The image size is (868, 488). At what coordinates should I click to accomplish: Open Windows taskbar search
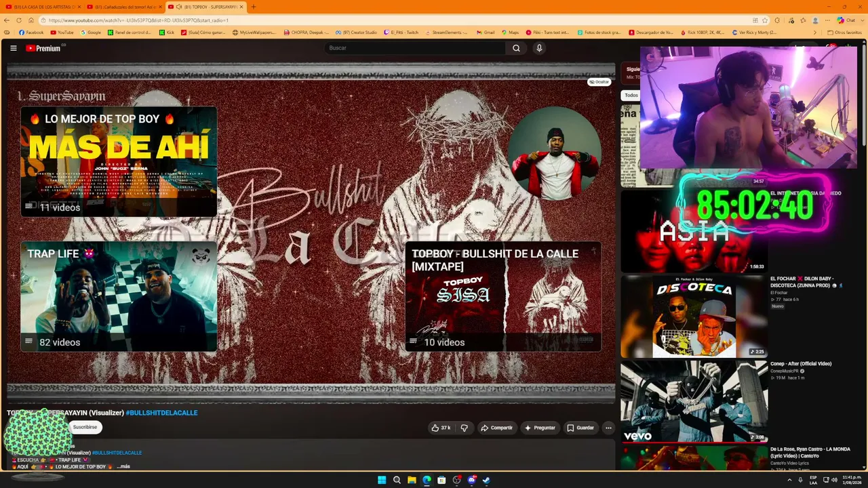pyautogui.click(x=397, y=480)
